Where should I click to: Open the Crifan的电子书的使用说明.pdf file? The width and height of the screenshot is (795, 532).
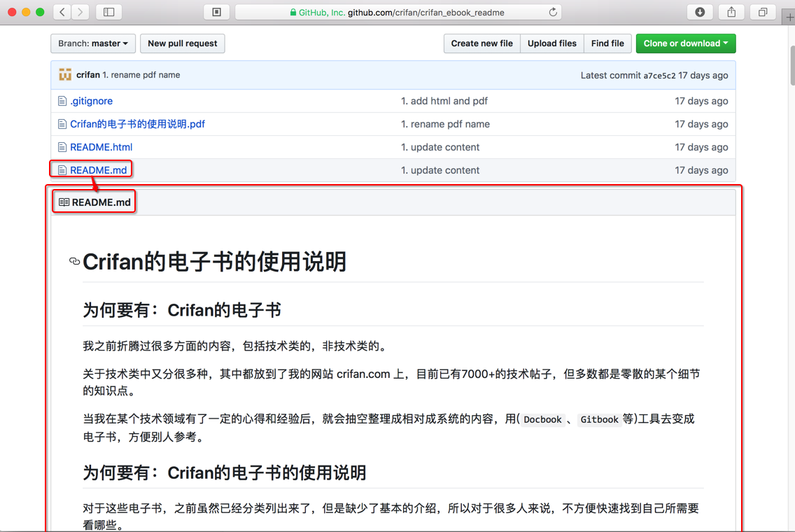pos(137,124)
